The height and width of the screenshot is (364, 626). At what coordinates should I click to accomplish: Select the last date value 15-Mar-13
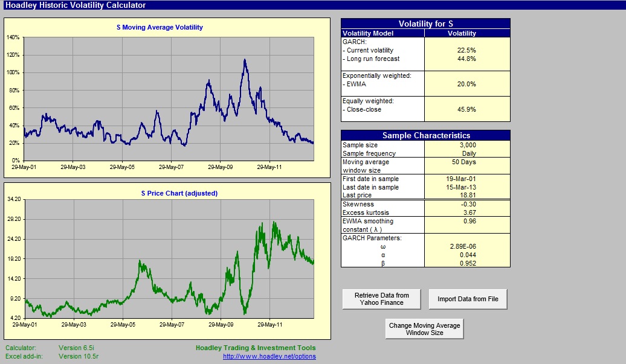coord(460,187)
